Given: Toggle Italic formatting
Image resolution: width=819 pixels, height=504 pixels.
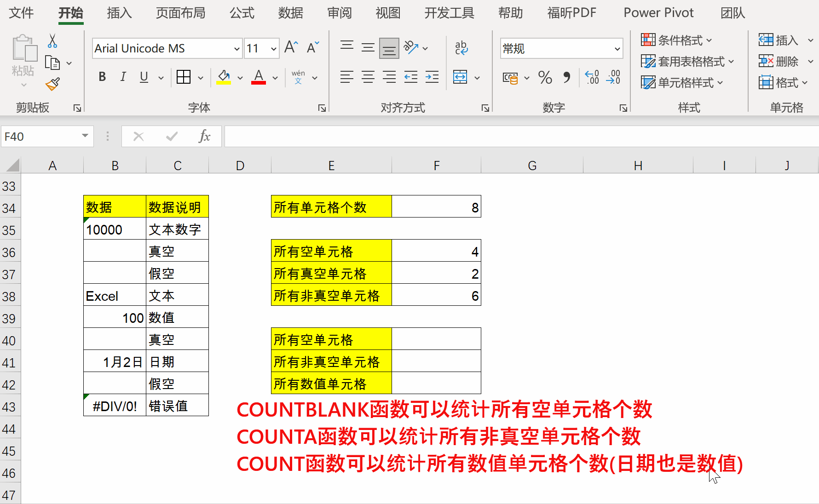Looking at the screenshot, I should (x=123, y=77).
